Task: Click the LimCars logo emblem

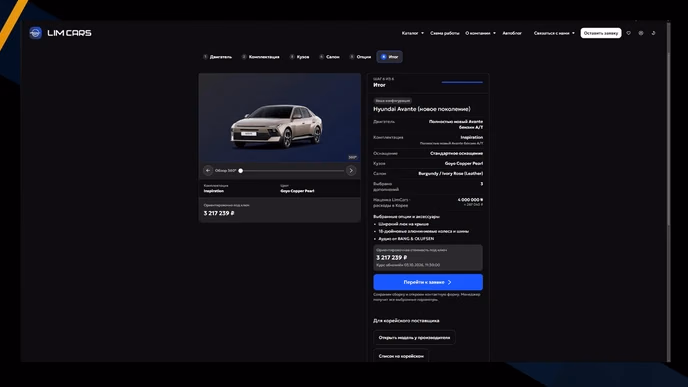Action: 36,33
